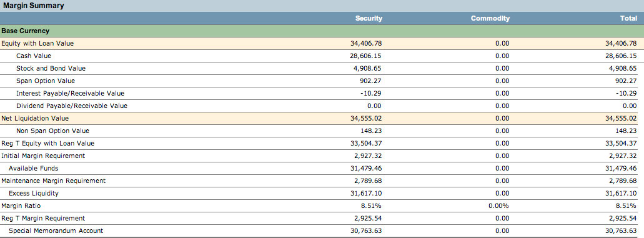Select 34,555.02 in the Security column

point(366,119)
